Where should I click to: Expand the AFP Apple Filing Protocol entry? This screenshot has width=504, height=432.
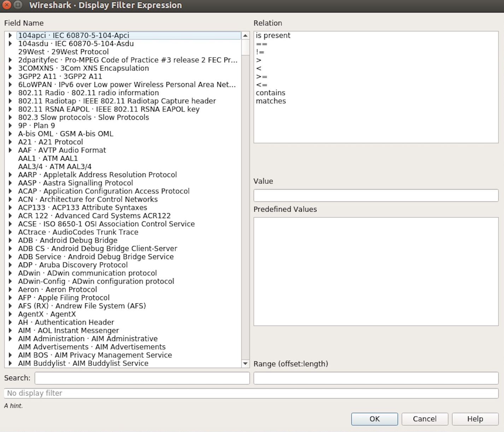pyautogui.click(x=10, y=297)
